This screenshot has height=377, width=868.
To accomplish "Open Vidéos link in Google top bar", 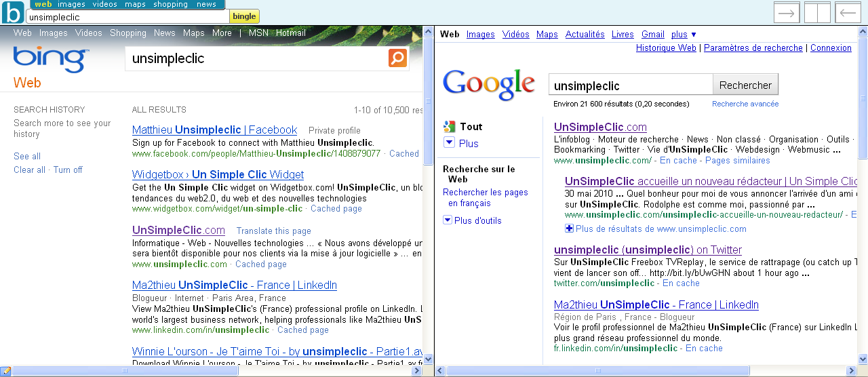I will click(516, 34).
